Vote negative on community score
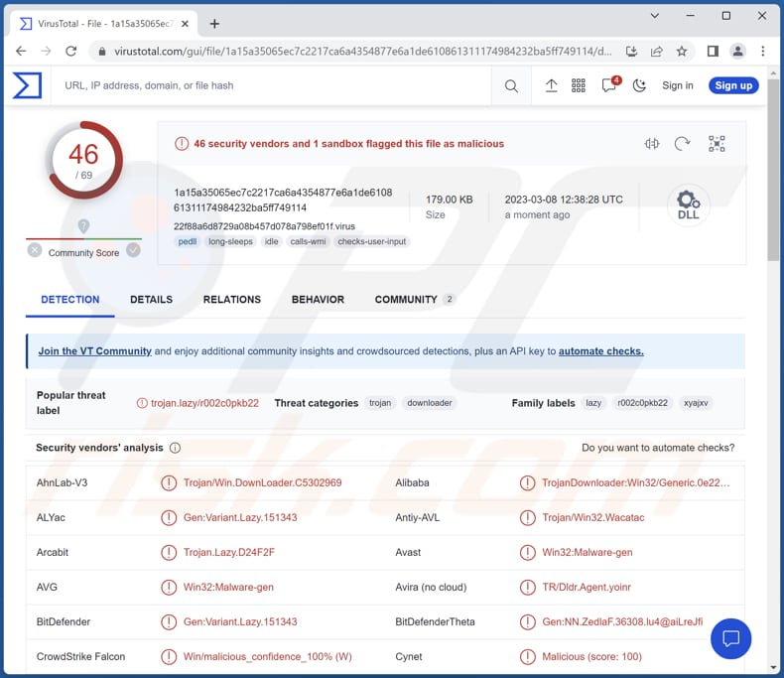 [35, 250]
